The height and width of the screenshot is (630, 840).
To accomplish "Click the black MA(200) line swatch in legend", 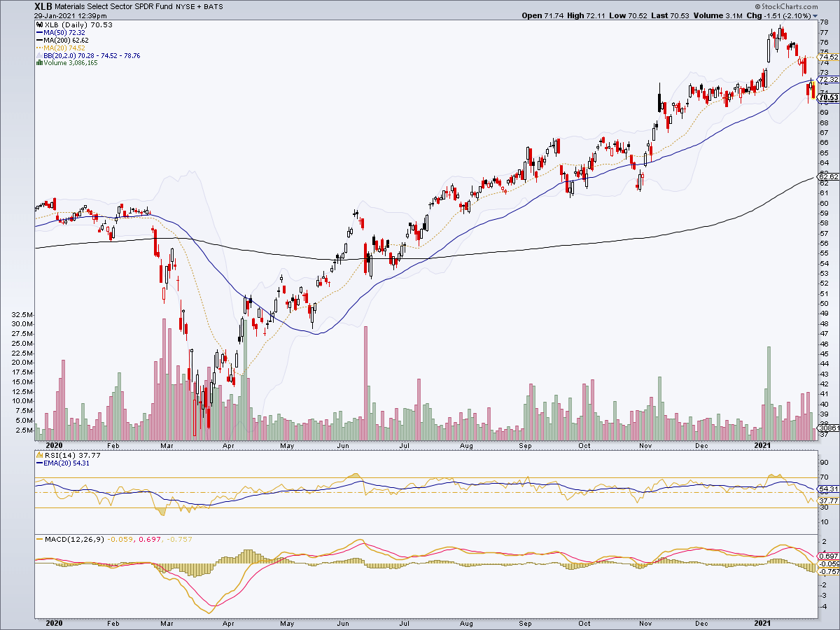I will [x=38, y=41].
